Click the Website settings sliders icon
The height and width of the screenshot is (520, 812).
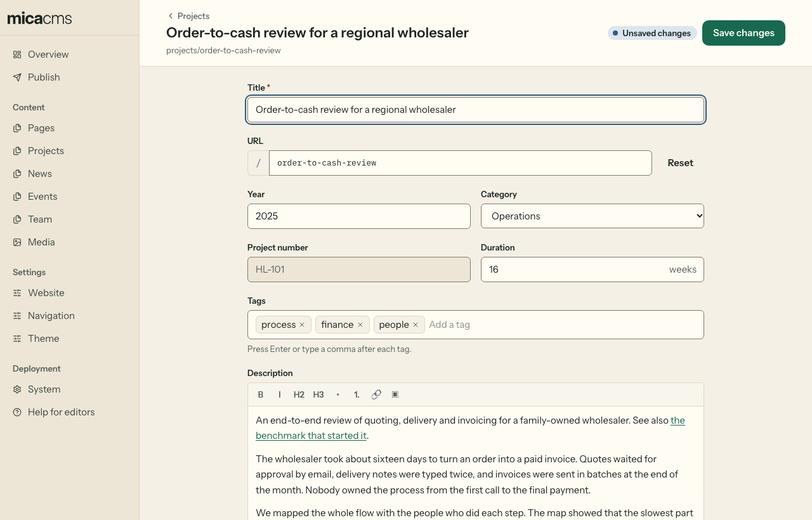click(x=17, y=293)
